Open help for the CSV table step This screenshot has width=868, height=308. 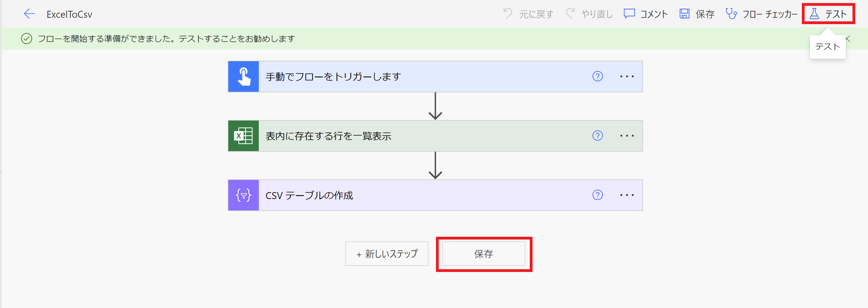tap(597, 195)
